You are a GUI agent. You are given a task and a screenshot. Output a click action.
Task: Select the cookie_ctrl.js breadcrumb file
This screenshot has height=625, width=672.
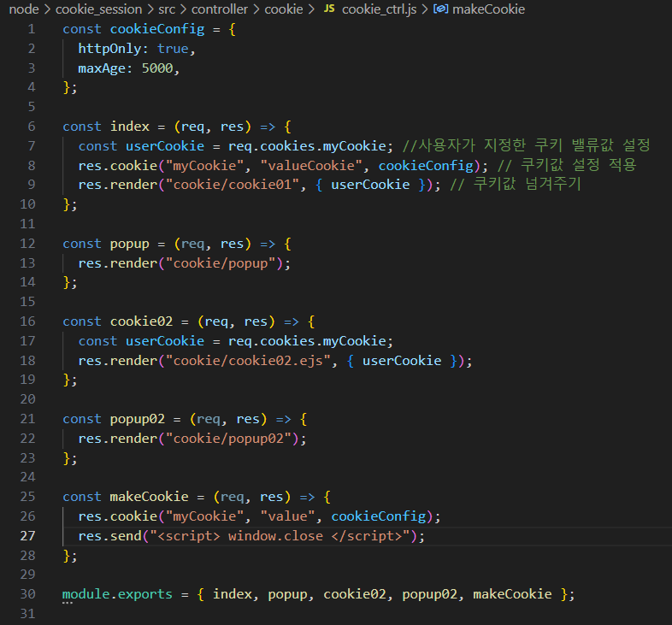(379, 9)
